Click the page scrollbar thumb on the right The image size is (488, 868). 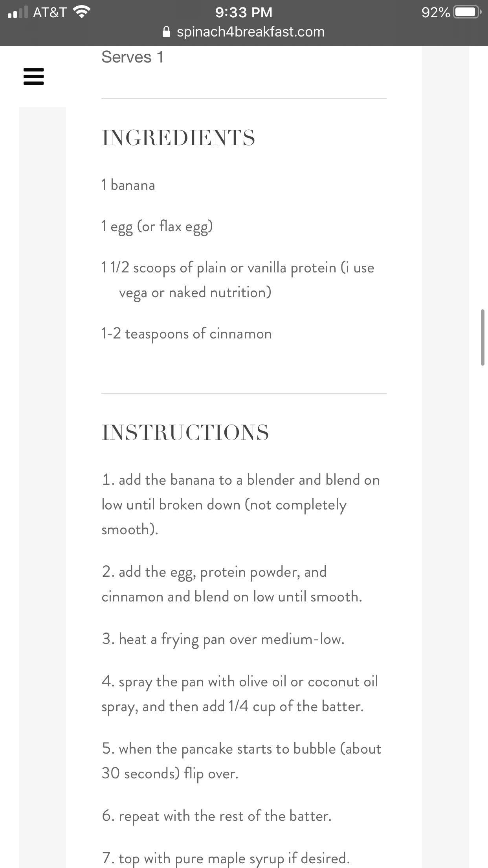(x=482, y=338)
